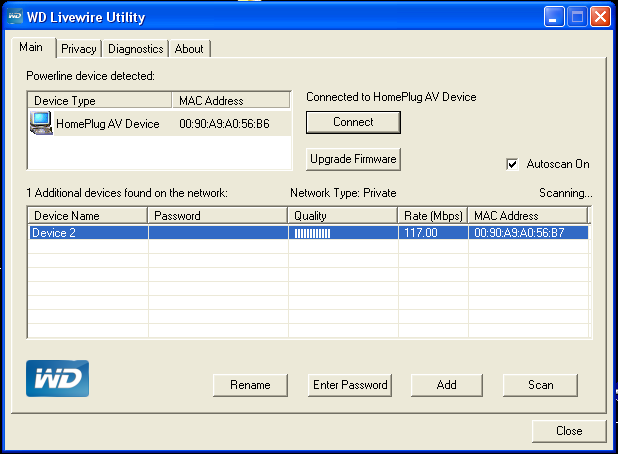This screenshot has width=618, height=454.
Task: Close the window with the red X
Action: pos(600,17)
